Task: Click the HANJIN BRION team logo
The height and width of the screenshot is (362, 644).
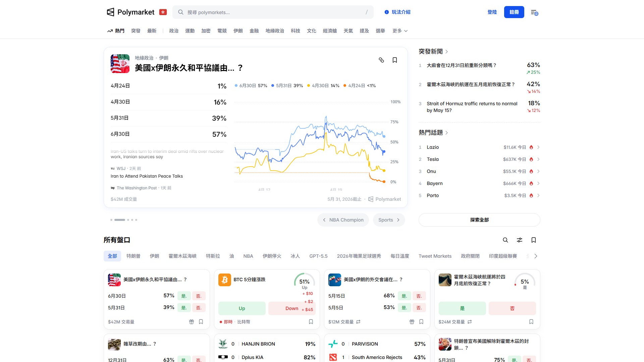Action: tap(223, 344)
